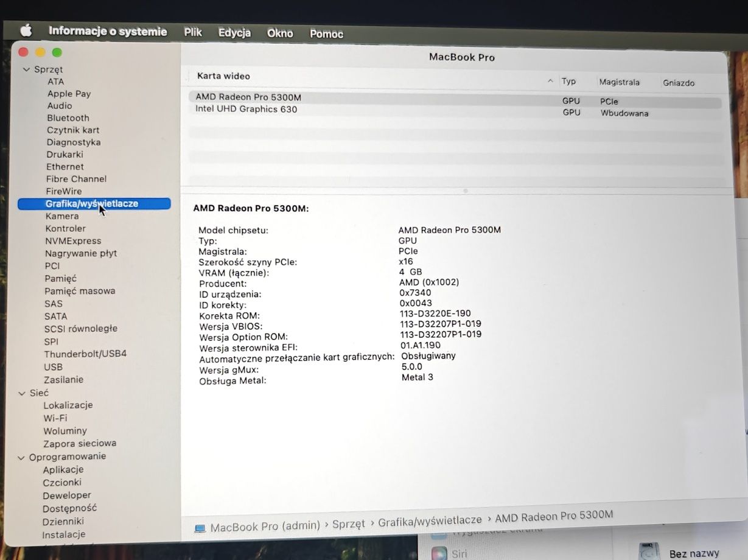The width and height of the screenshot is (748, 560).
Task: Select Bluetooth in the sidebar
Action: click(x=68, y=118)
